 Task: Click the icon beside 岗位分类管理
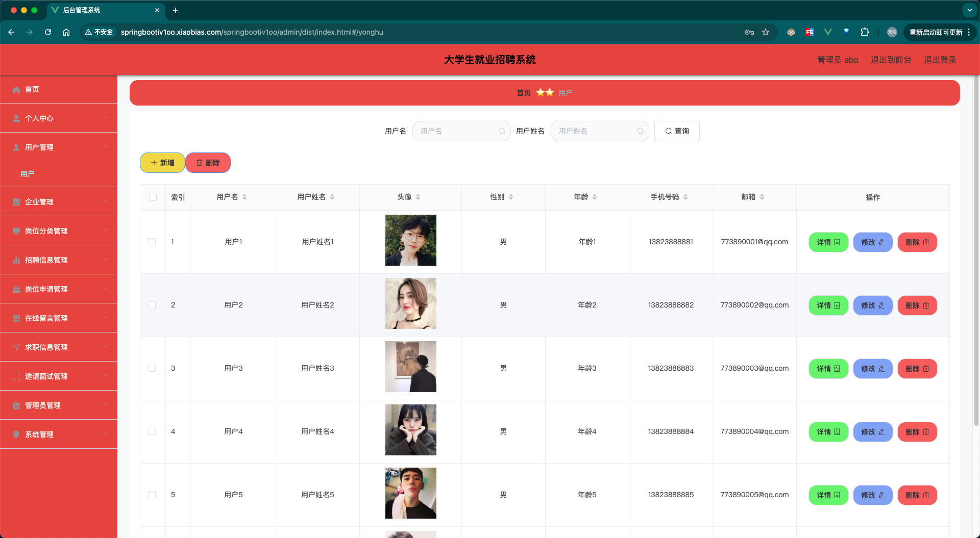click(x=16, y=231)
